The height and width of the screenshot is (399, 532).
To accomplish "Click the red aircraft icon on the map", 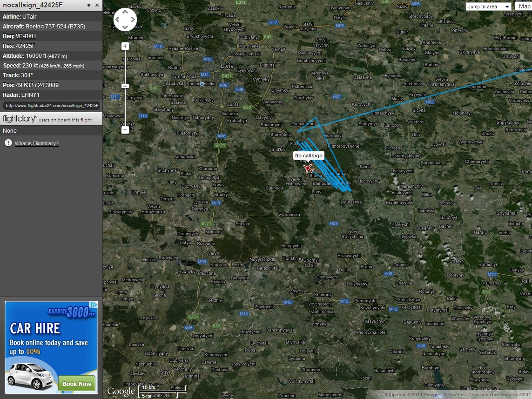I will click(309, 168).
